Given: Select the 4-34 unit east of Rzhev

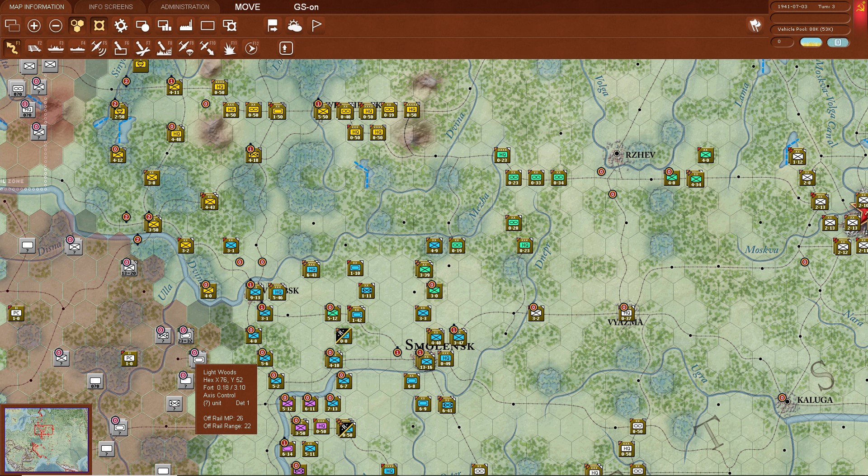Looking at the screenshot, I should click(696, 179).
